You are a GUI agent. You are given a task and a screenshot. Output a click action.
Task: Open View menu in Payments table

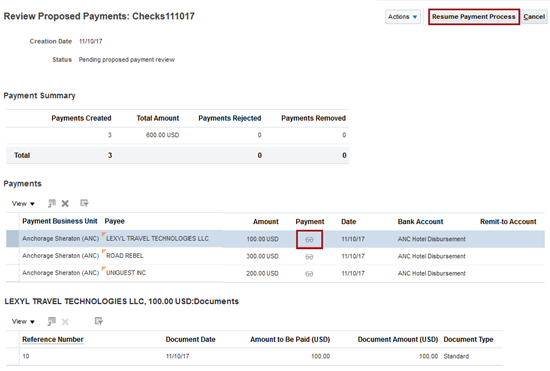coord(23,203)
